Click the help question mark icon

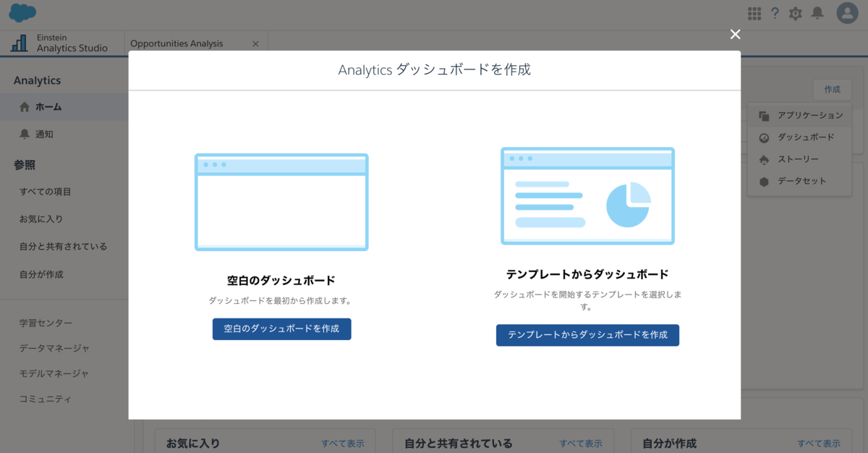(x=775, y=13)
